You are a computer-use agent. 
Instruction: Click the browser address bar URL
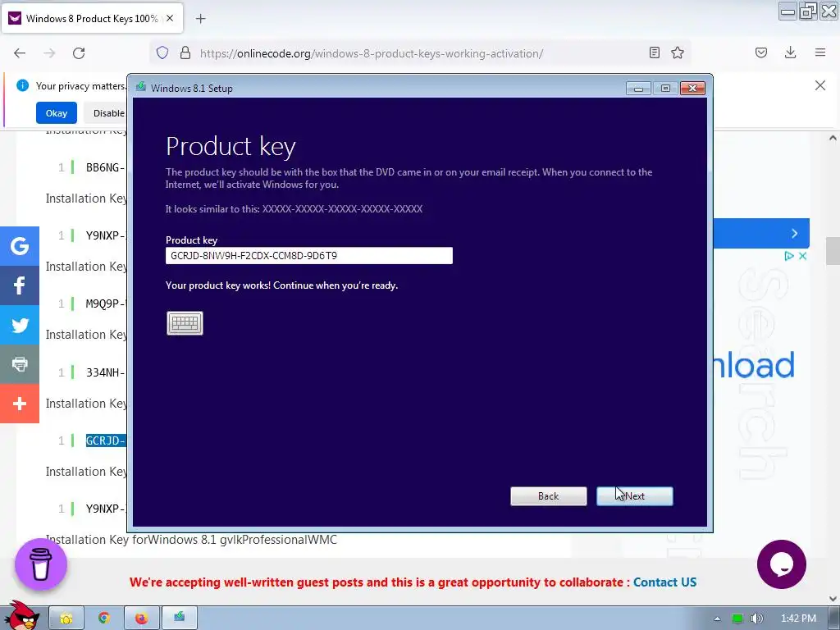372,53
